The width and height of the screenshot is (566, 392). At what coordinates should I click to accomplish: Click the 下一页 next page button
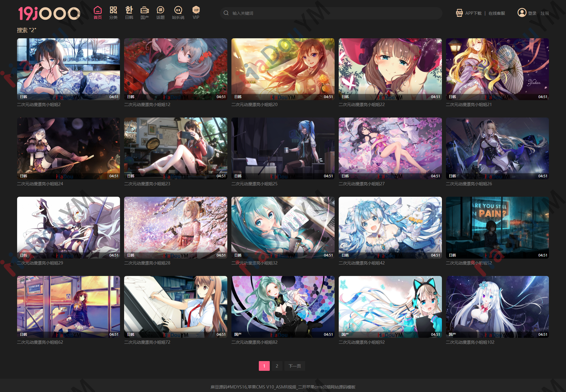pyautogui.click(x=294, y=366)
